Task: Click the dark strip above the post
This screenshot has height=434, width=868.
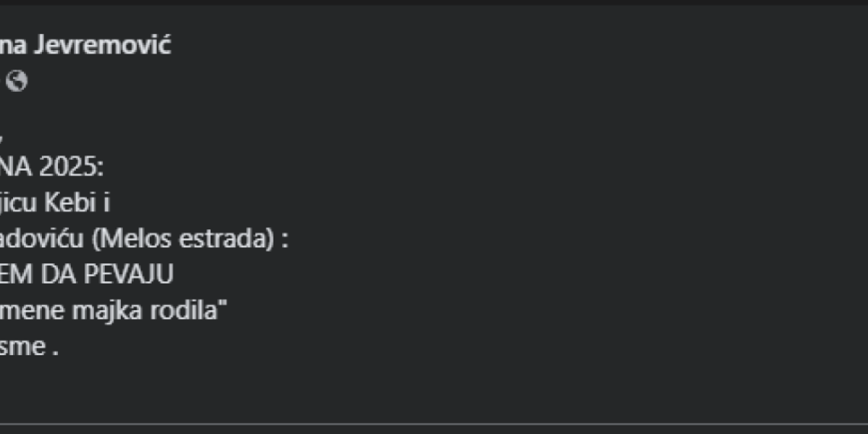Action: click(434, 3)
